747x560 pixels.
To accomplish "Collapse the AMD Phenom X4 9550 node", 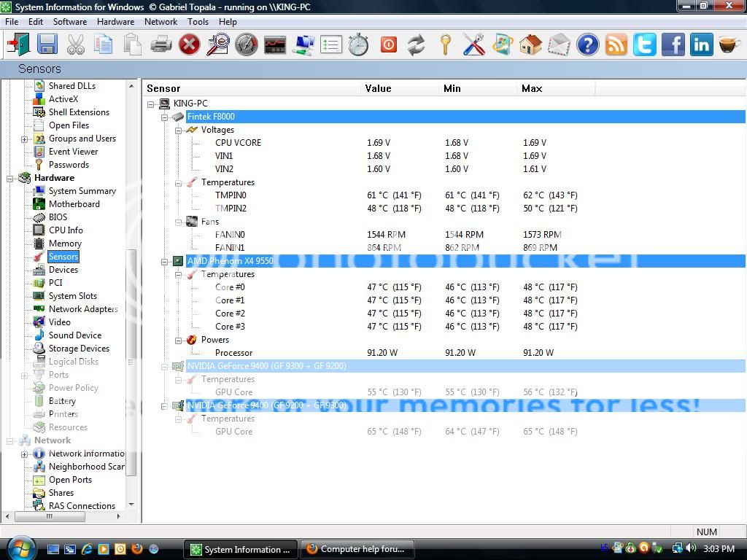I will click(164, 262).
